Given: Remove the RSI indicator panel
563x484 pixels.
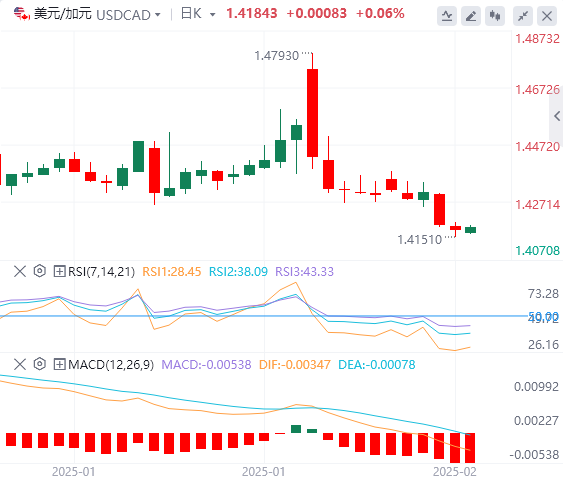Looking at the screenshot, I should pos(20,271).
